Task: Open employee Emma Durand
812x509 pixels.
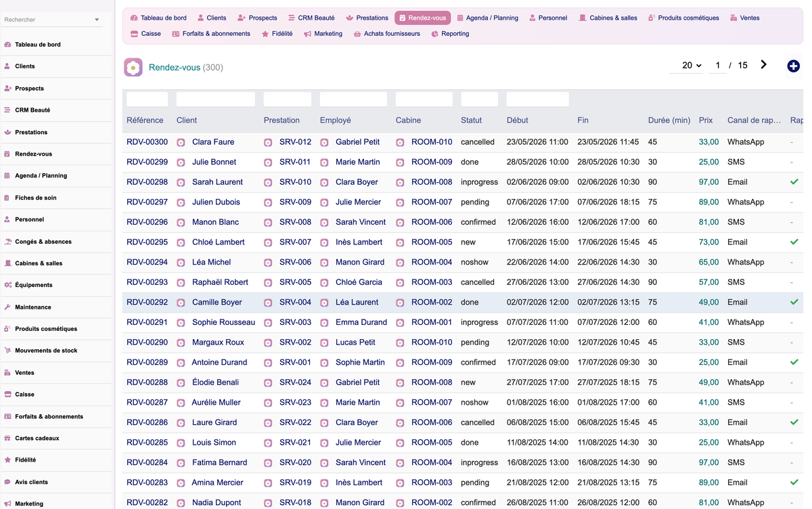Action: point(361,322)
